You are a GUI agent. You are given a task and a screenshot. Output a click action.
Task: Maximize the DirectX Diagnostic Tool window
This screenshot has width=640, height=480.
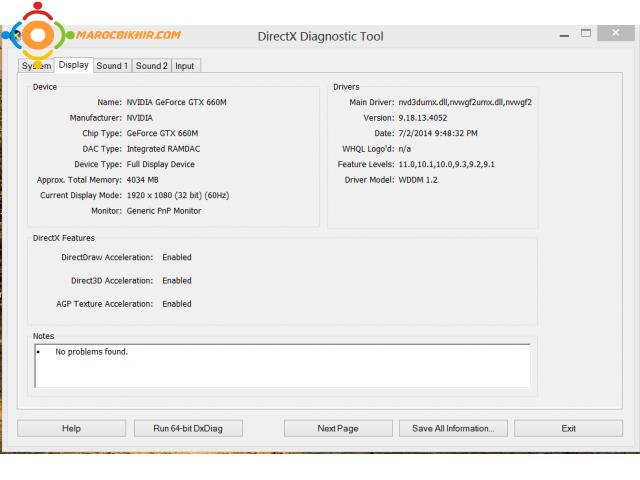point(586,33)
